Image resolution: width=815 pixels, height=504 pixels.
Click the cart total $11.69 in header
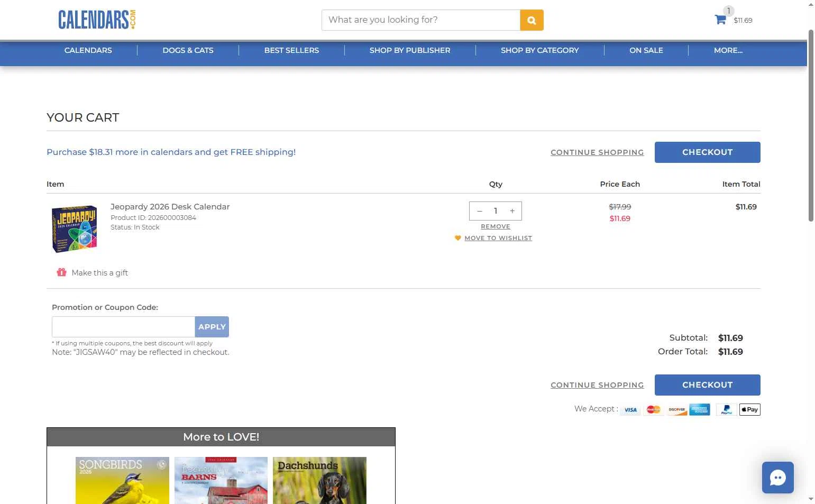point(743,20)
